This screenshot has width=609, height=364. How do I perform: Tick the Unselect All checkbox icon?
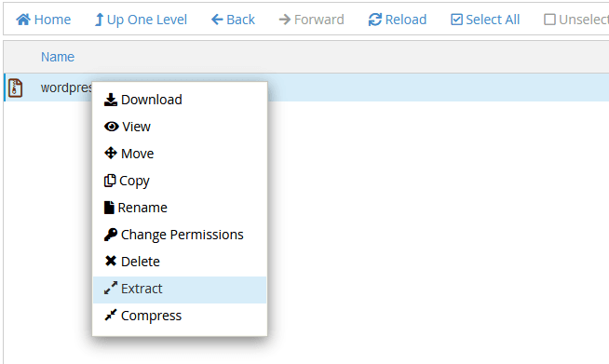click(549, 20)
